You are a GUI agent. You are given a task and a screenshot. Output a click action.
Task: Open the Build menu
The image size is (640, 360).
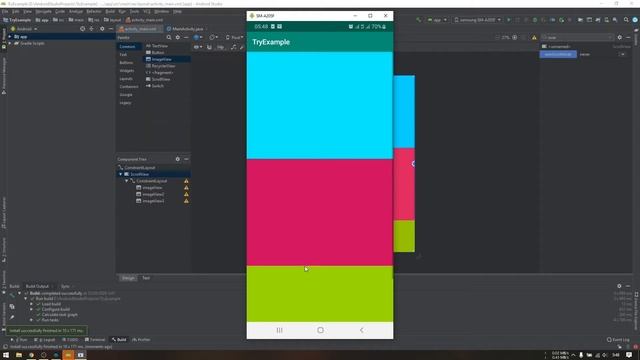pos(110,11)
